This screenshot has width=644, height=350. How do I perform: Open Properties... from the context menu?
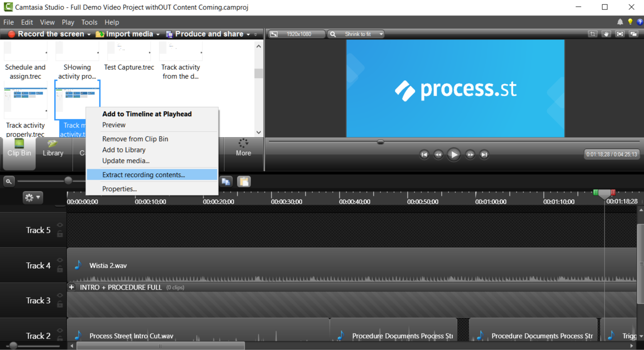tap(152, 189)
